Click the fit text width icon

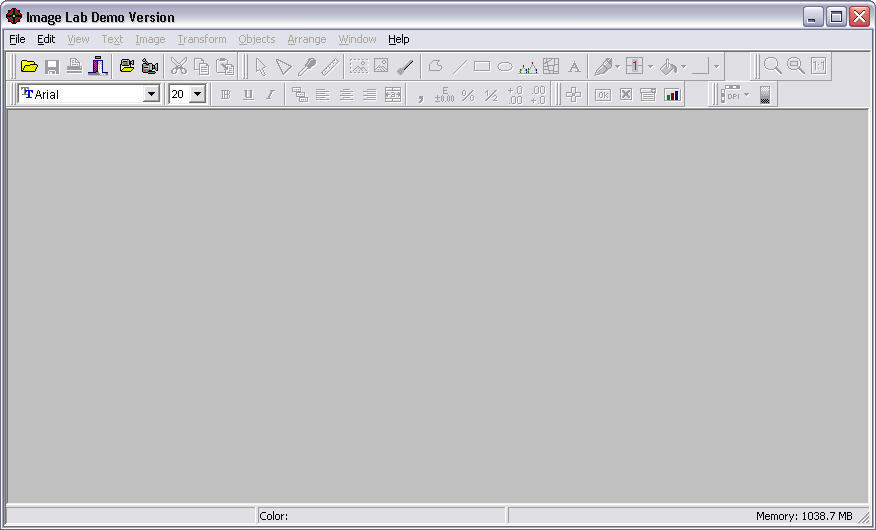(393, 94)
